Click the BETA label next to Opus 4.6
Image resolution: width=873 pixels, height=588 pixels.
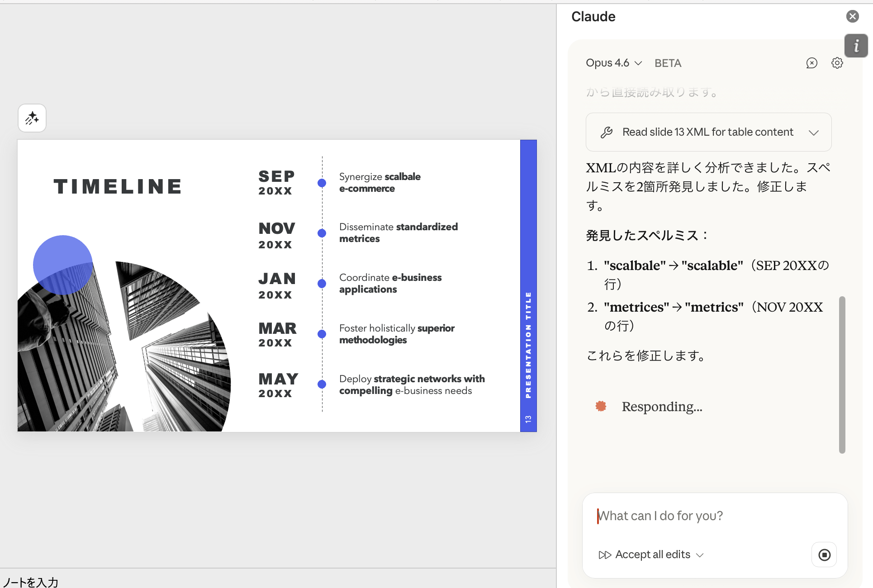[668, 63]
